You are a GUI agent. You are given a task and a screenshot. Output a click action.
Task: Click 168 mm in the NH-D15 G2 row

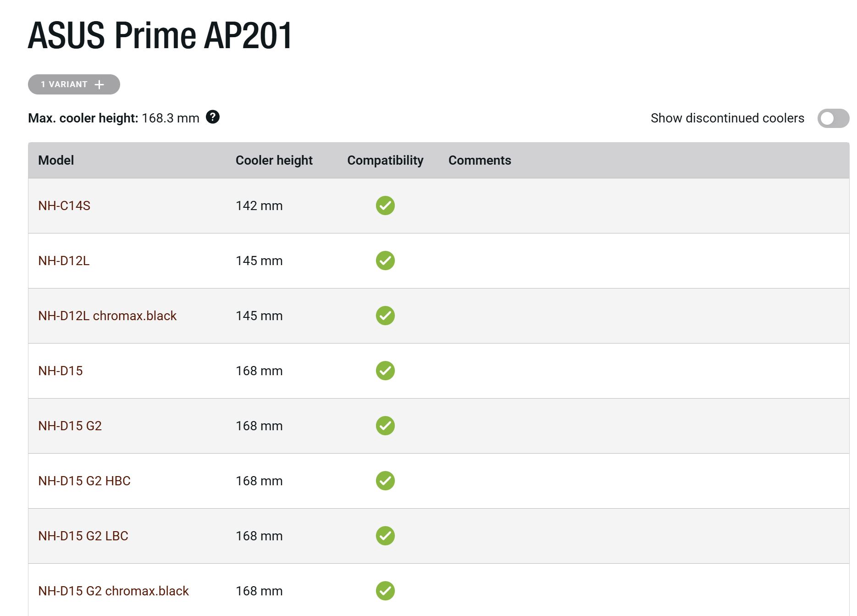pyautogui.click(x=259, y=426)
